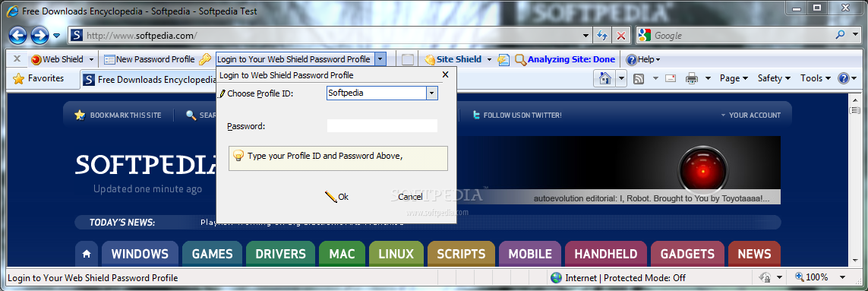Open the Print options dropdown arrow

pyautogui.click(x=708, y=79)
